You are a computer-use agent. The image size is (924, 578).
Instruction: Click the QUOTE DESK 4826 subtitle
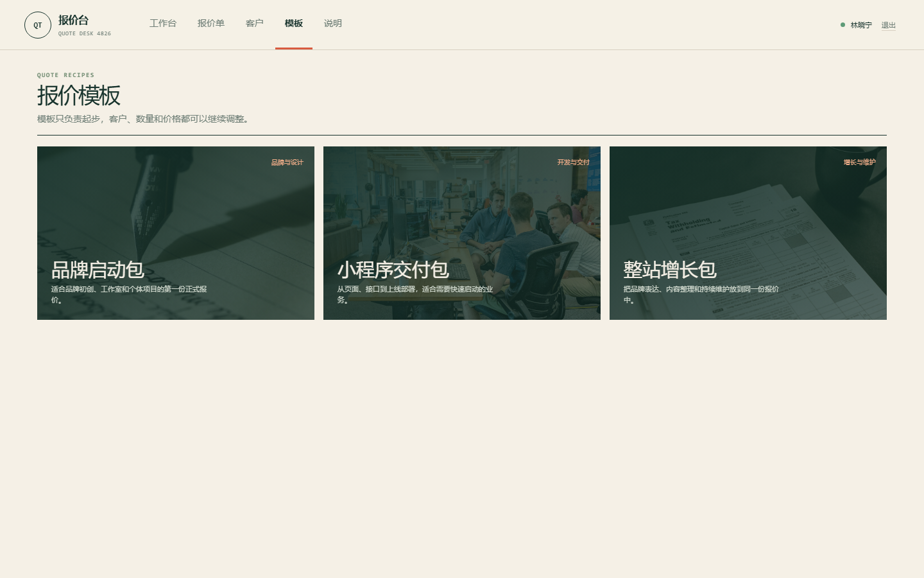click(x=85, y=33)
